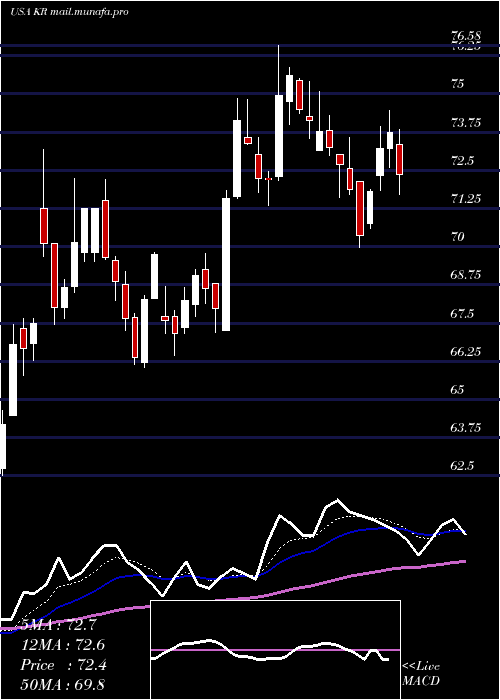
Task: Select the 63.75 price axis label
Action: pos(466,428)
